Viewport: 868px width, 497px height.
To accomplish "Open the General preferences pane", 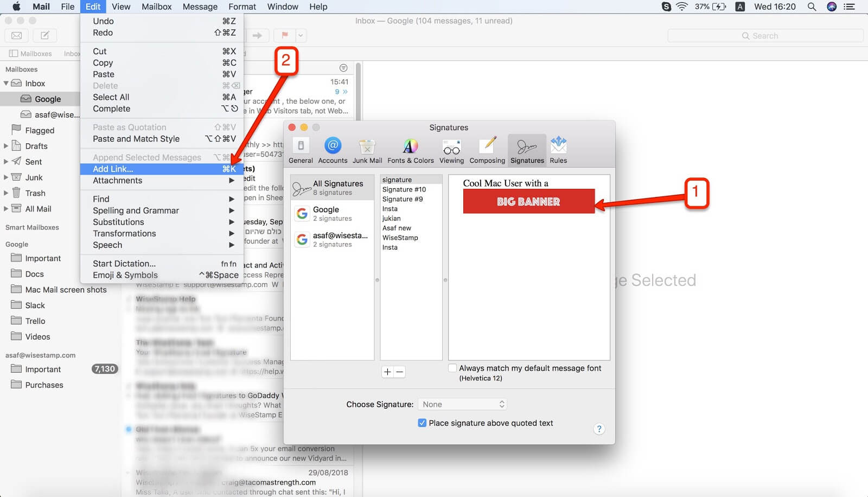I will pos(301,148).
